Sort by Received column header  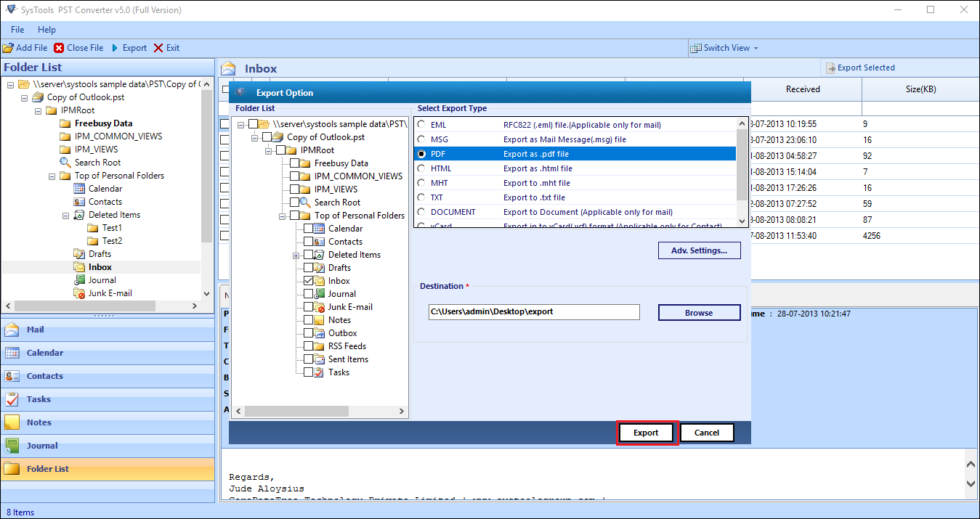[803, 89]
